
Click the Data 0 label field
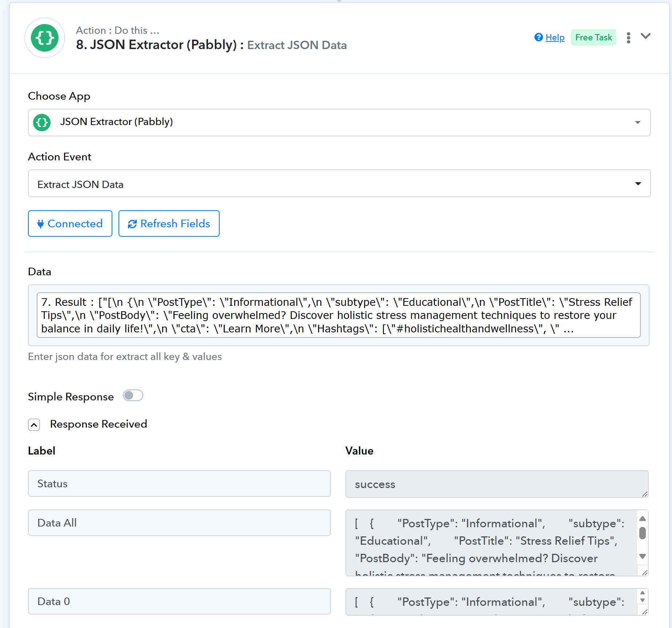pyautogui.click(x=179, y=601)
